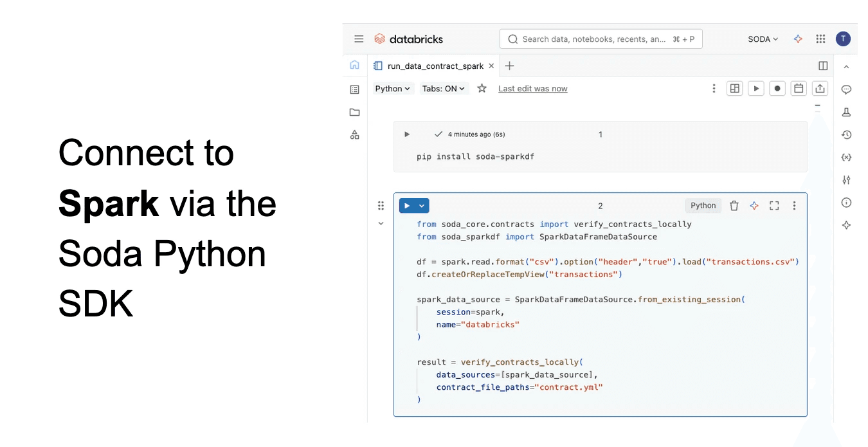Image resolution: width=868 pixels, height=447 pixels.
Task: Open the apps grid icon
Action: (820, 39)
